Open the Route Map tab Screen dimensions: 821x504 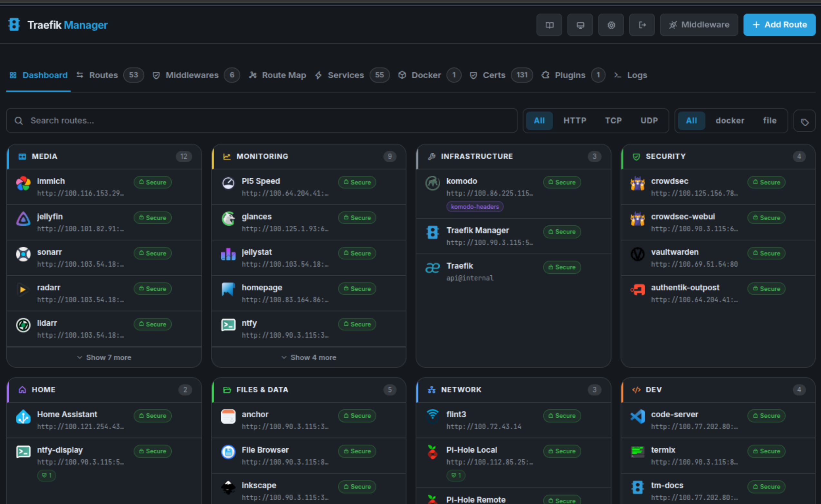pos(284,75)
